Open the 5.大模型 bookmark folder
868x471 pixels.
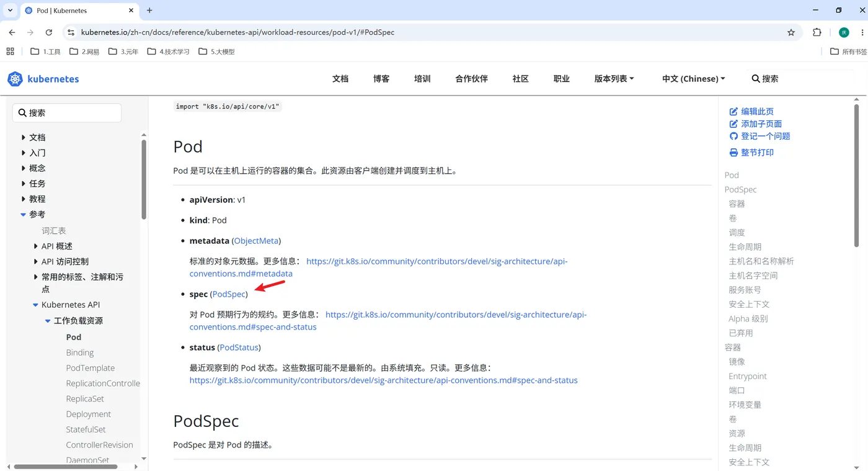coord(216,52)
